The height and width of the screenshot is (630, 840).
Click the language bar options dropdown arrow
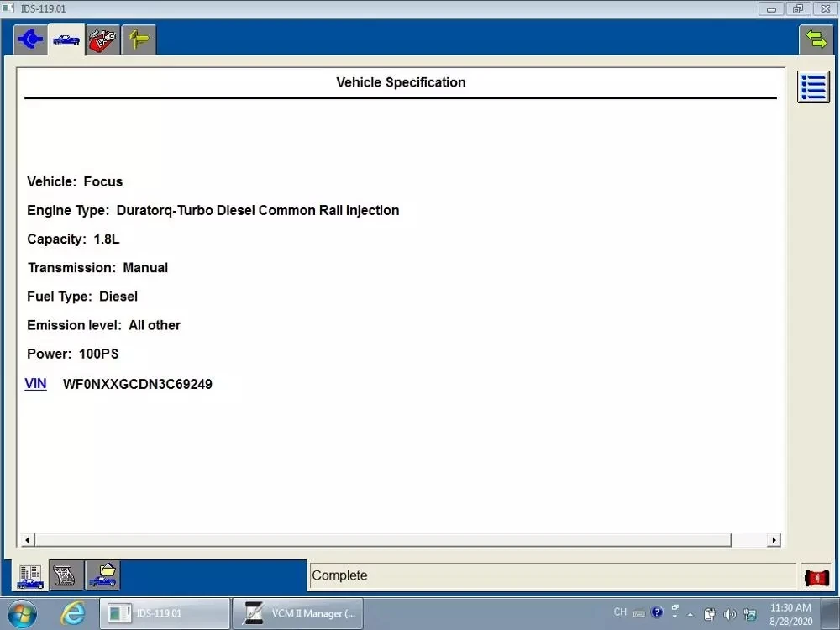675,617
